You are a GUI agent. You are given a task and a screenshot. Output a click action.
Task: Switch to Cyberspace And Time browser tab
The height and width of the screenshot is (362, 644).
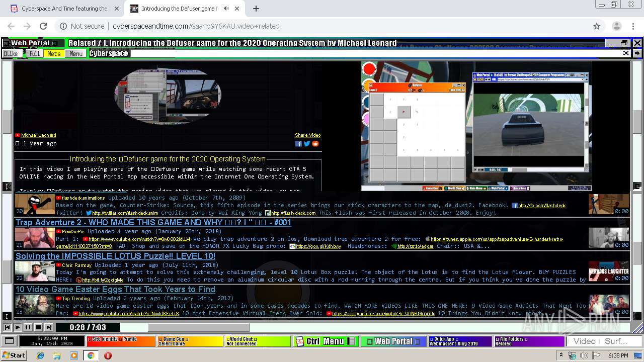click(x=65, y=9)
